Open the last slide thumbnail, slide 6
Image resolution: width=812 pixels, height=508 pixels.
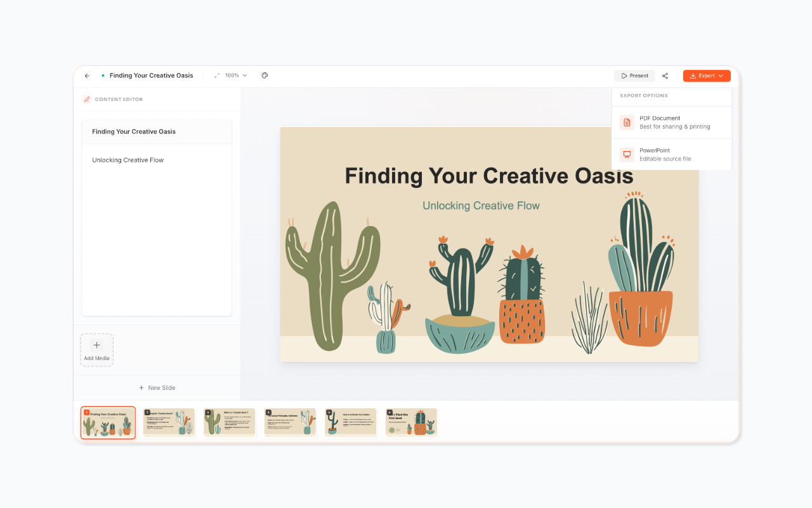(x=411, y=422)
